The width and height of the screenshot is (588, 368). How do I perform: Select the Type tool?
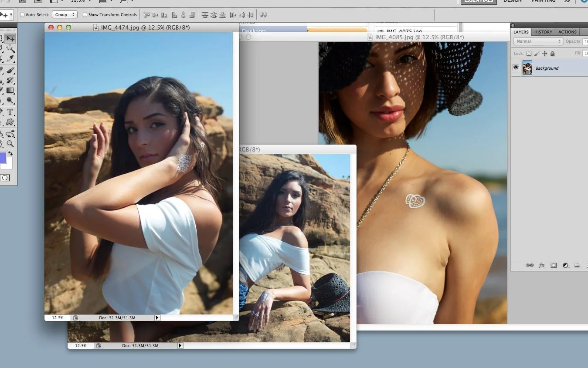tap(10, 112)
